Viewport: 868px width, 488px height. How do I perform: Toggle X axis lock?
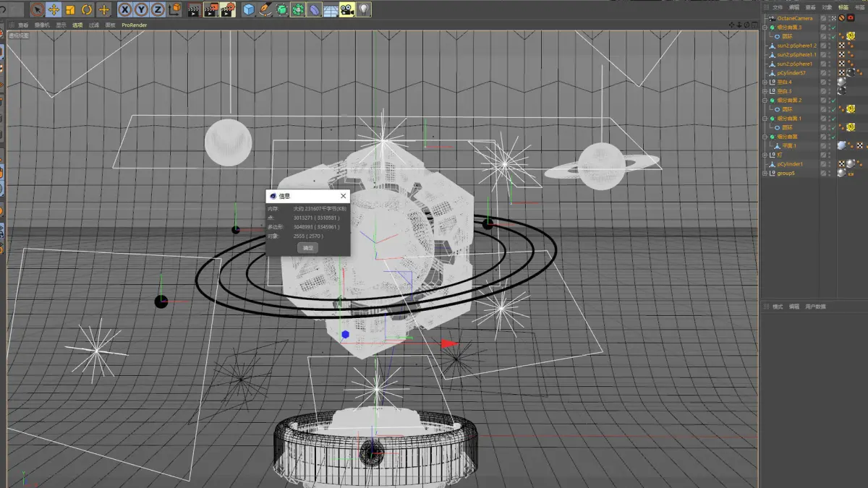tap(125, 9)
